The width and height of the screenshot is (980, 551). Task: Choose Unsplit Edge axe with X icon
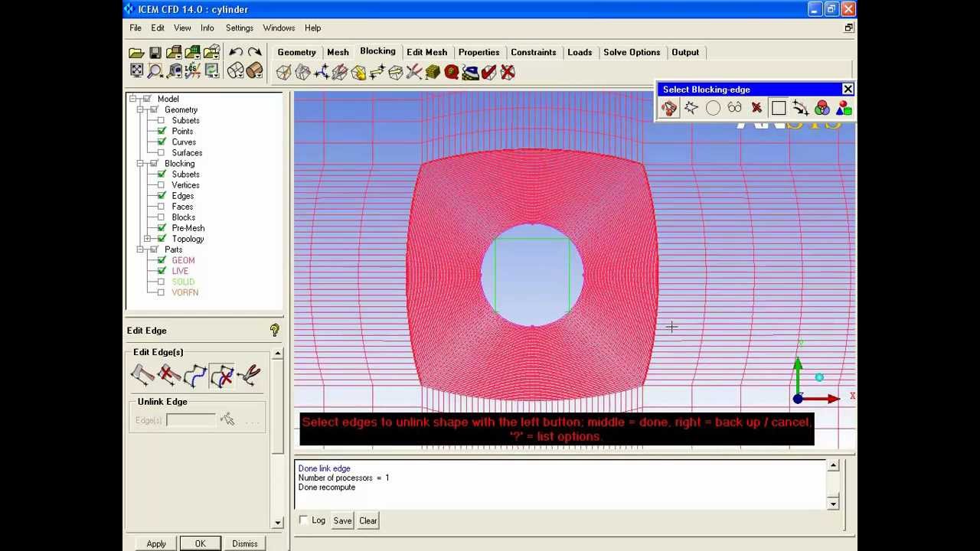tap(169, 375)
